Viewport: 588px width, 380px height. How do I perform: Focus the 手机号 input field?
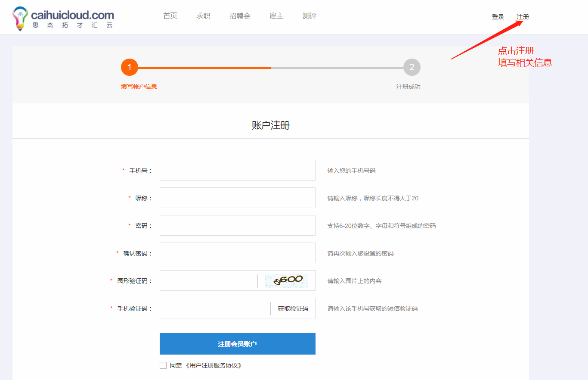[237, 170]
